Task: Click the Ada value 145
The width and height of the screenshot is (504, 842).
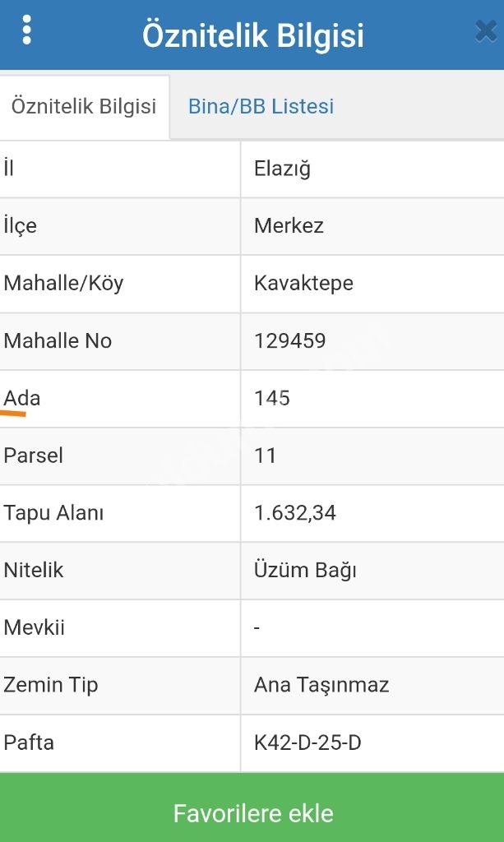Action: pyautogui.click(x=272, y=399)
